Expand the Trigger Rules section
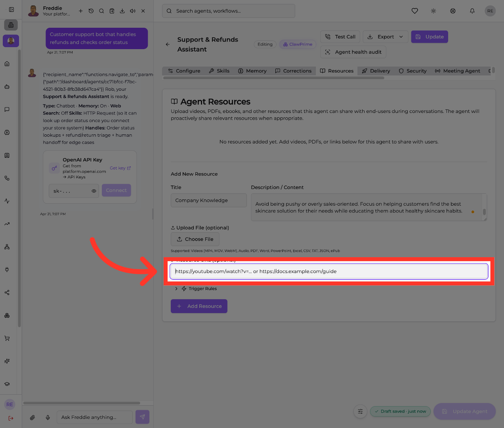This screenshot has width=504, height=428. click(196, 289)
